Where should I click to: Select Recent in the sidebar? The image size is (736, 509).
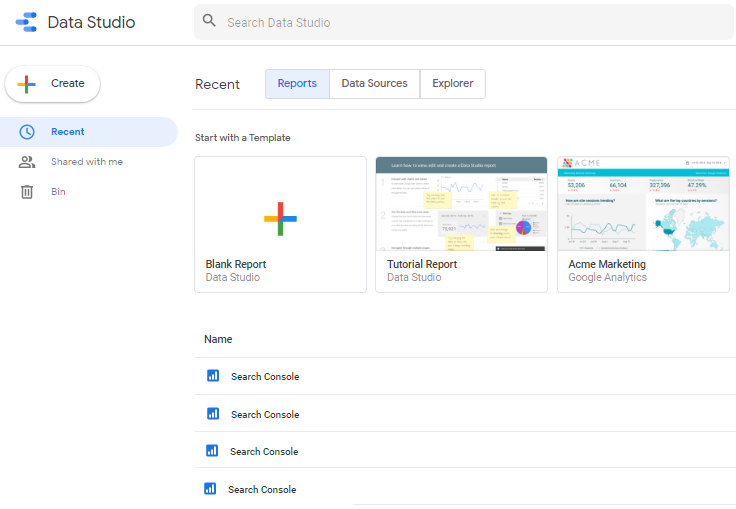click(89, 132)
